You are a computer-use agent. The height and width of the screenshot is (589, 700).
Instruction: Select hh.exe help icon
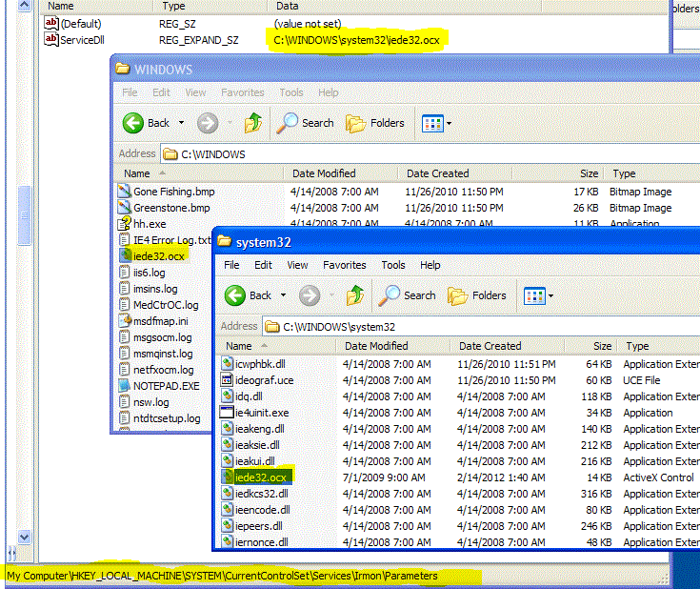124,223
